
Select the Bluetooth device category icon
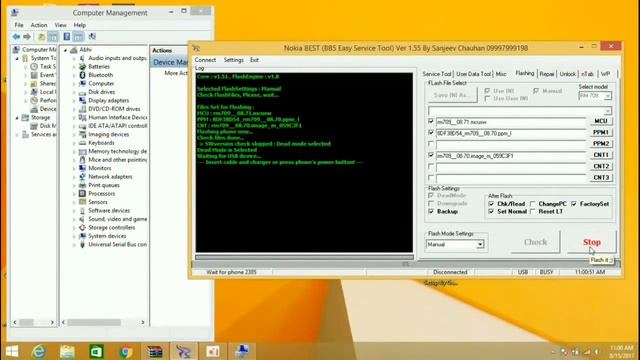click(x=82, y=75)
